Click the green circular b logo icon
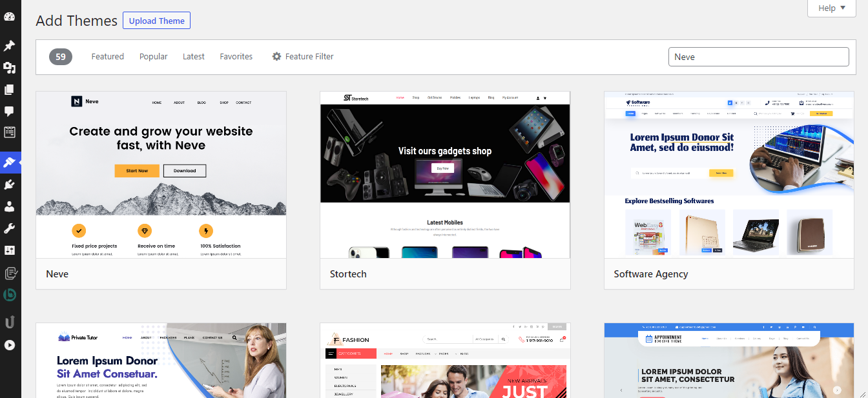This screenshot has height=398, width=868. [x=10, y=295]
